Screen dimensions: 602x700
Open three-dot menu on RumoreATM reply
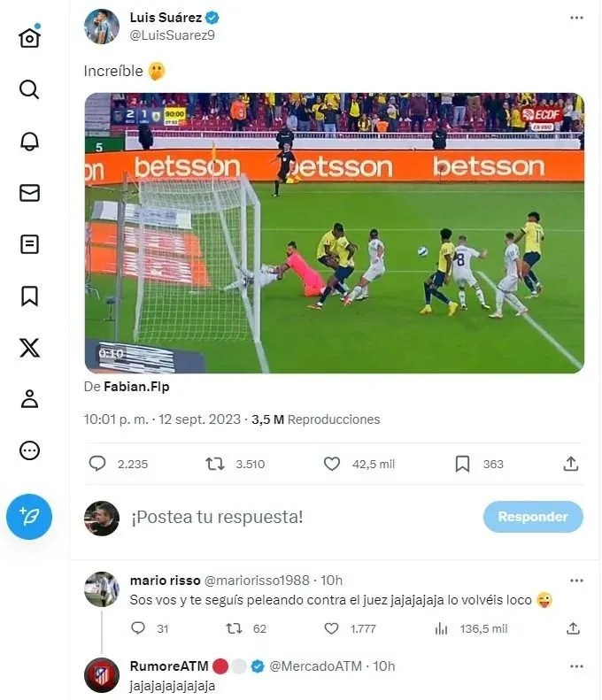tap(576, 666)
